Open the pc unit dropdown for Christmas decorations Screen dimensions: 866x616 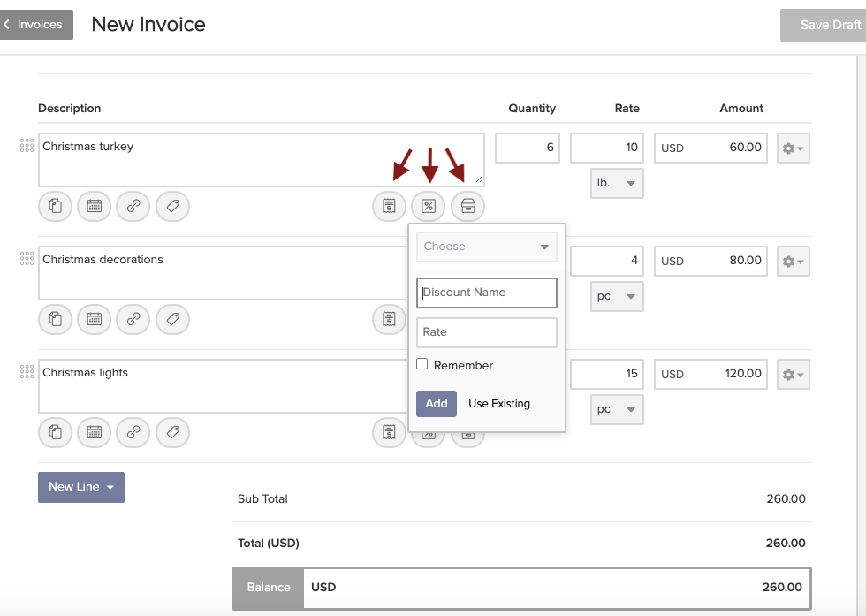coord(617,297)
